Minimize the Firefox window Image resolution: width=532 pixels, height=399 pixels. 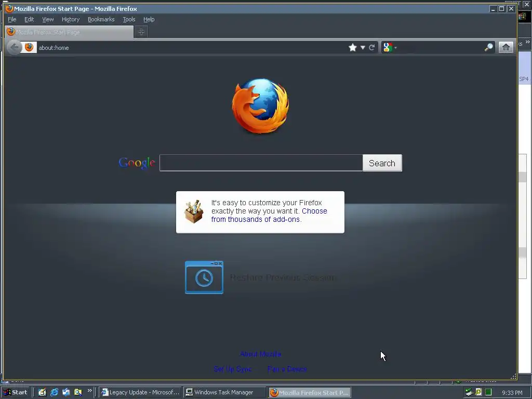[x=494, y=9]
